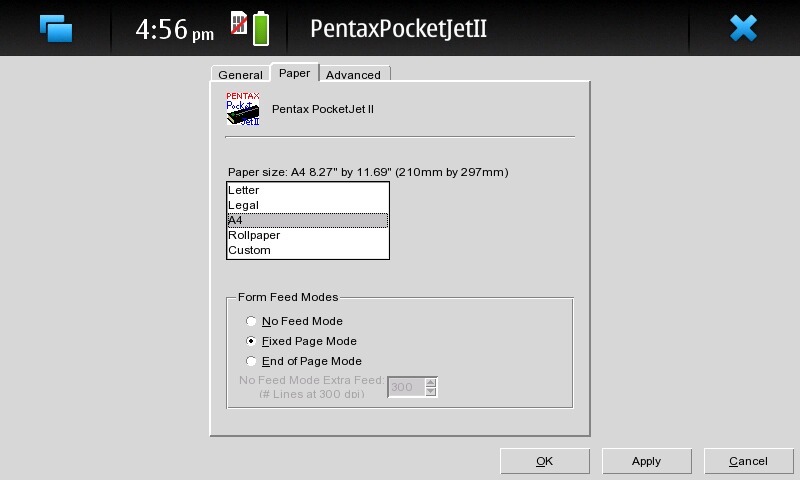Confirm settings with the OK button
This screenshot has height=480, width=800.
point(545,461)
